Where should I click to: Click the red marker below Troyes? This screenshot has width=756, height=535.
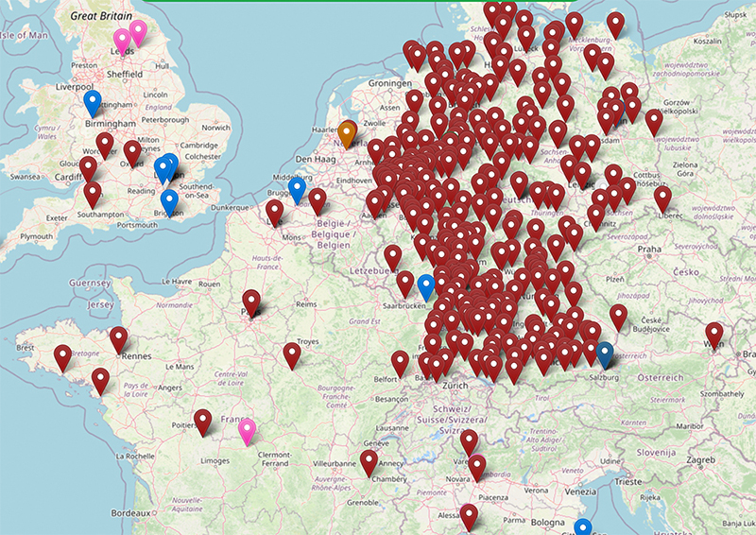[292, 354]
